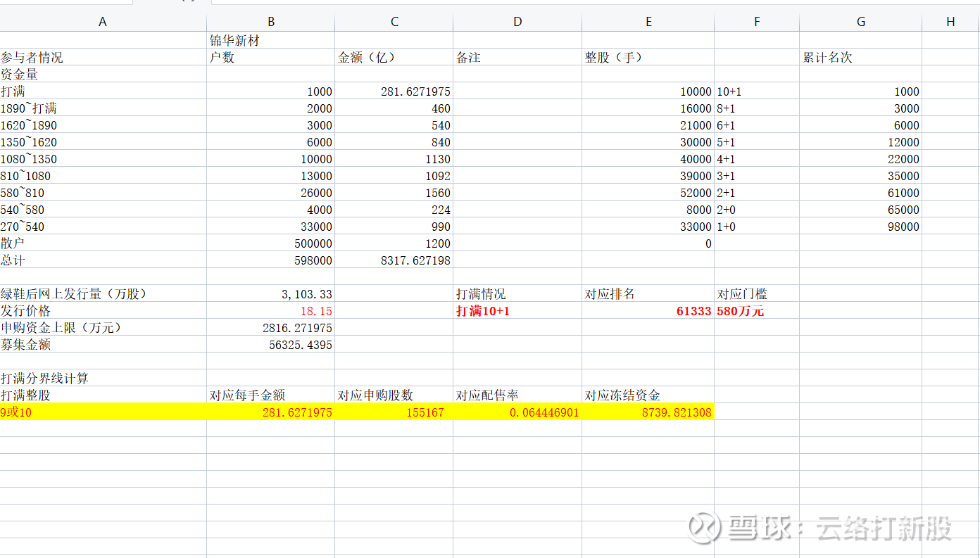
Task: Select the 540~580 row label
Action: point(103,209)
